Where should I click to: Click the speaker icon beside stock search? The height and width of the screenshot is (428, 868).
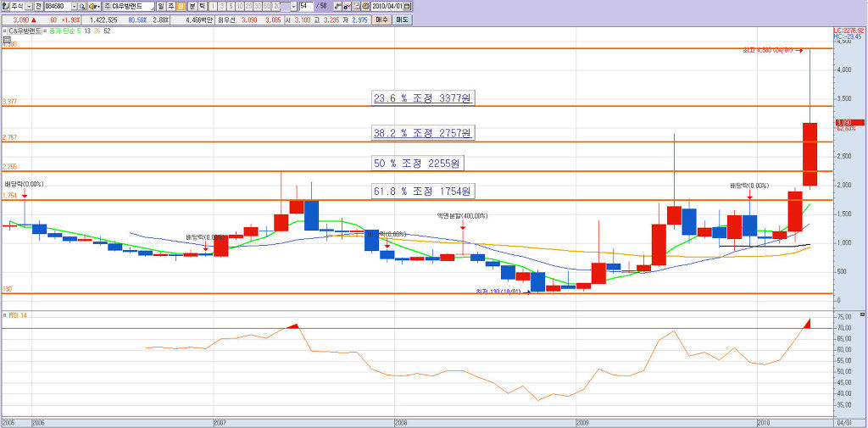93,6
